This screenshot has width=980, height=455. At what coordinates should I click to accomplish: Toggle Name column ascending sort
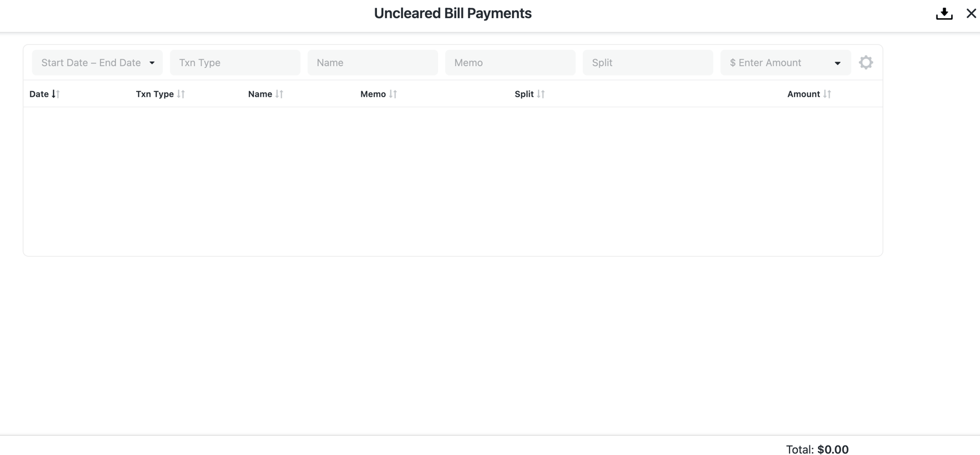click(280, 94)
